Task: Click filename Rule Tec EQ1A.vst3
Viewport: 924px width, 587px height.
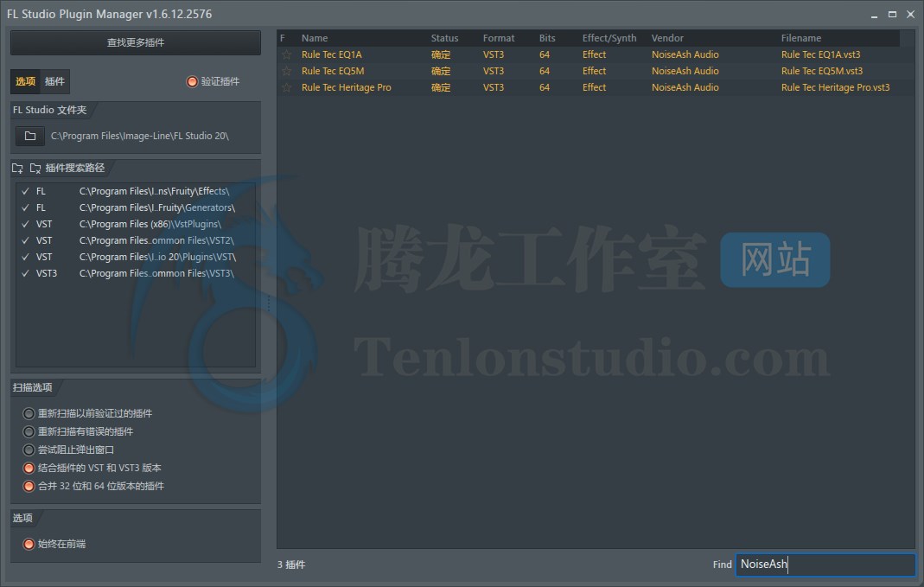Action: pos(821,54)
